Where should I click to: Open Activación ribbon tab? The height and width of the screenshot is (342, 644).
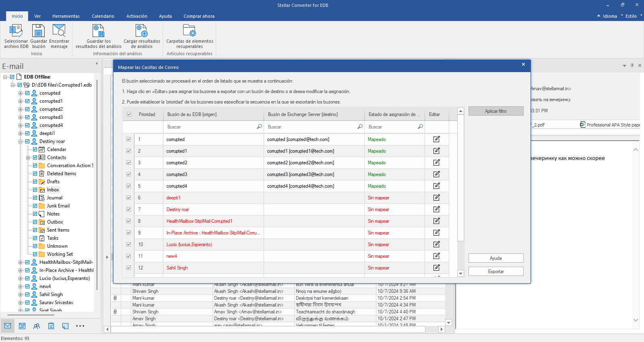137,16
